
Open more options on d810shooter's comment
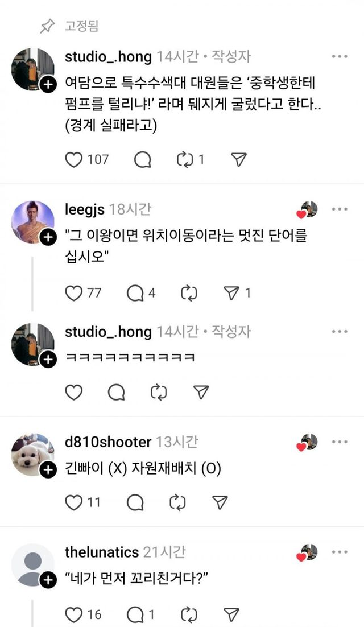tap(340, 442)
